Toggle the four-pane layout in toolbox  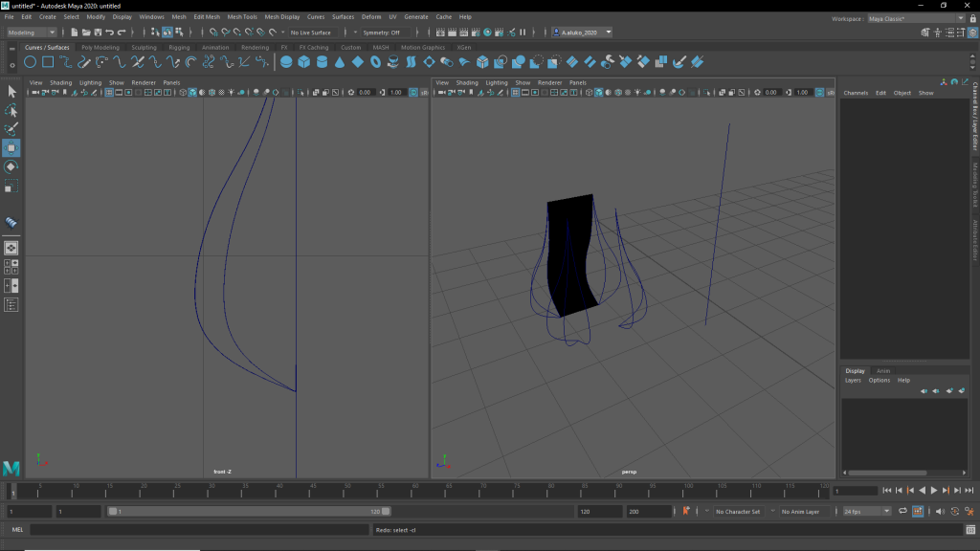[x=11, y=266]
